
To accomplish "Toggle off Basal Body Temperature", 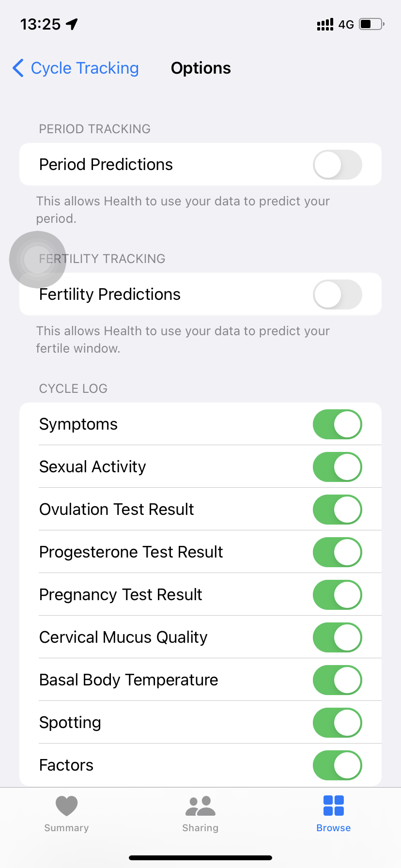I will click(x=337, y=680).
